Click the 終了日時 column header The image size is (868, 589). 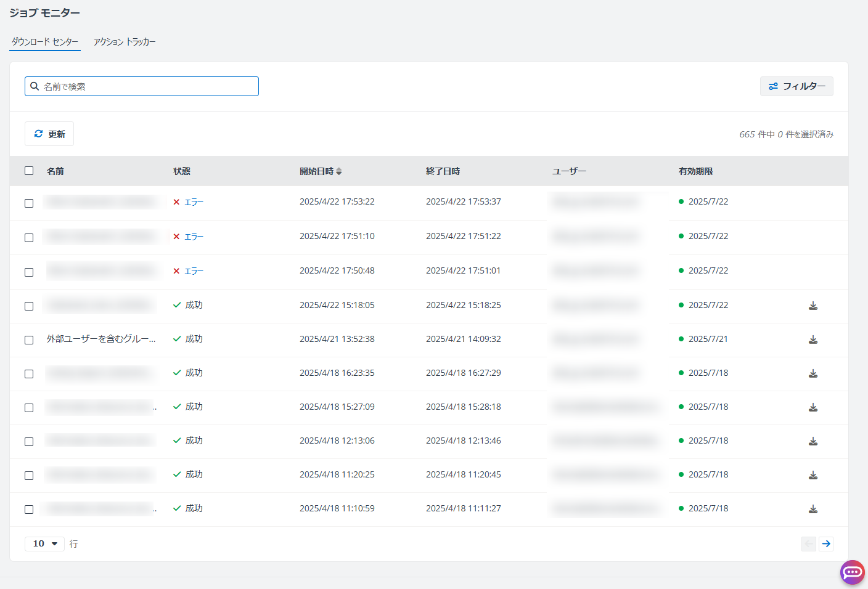coord(443,171)
